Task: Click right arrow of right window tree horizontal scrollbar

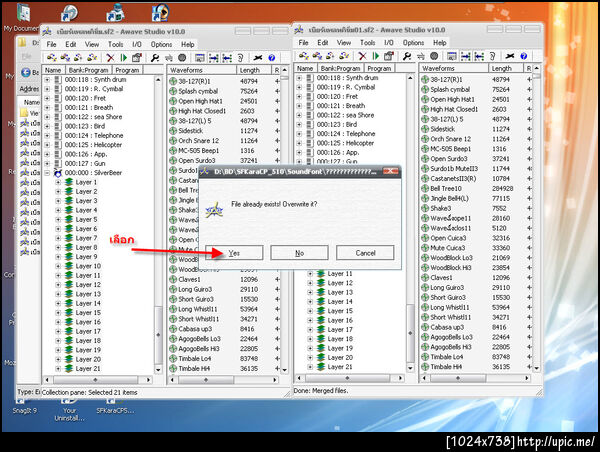Action: coord(400,378)
